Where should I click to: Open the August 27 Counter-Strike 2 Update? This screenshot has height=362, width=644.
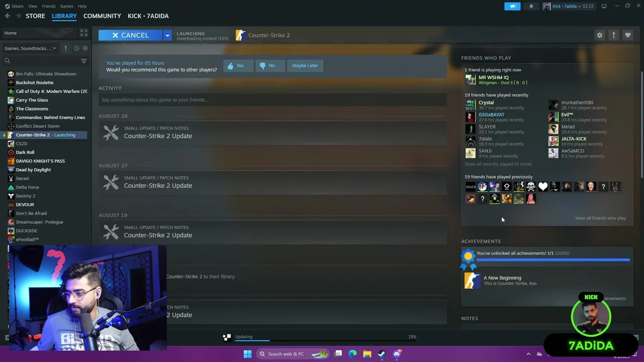273,182
